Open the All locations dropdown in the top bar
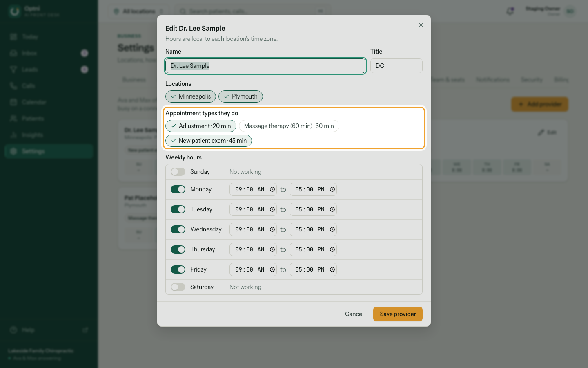The width and height of the screenshot is (588, 368). coord(139,11)
